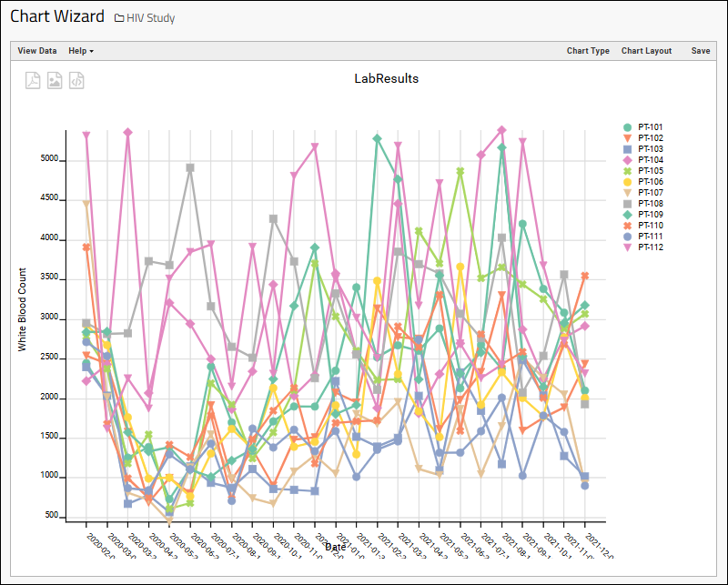Click the Date x-axis label
728x585 pixels.
click(335, 547)
